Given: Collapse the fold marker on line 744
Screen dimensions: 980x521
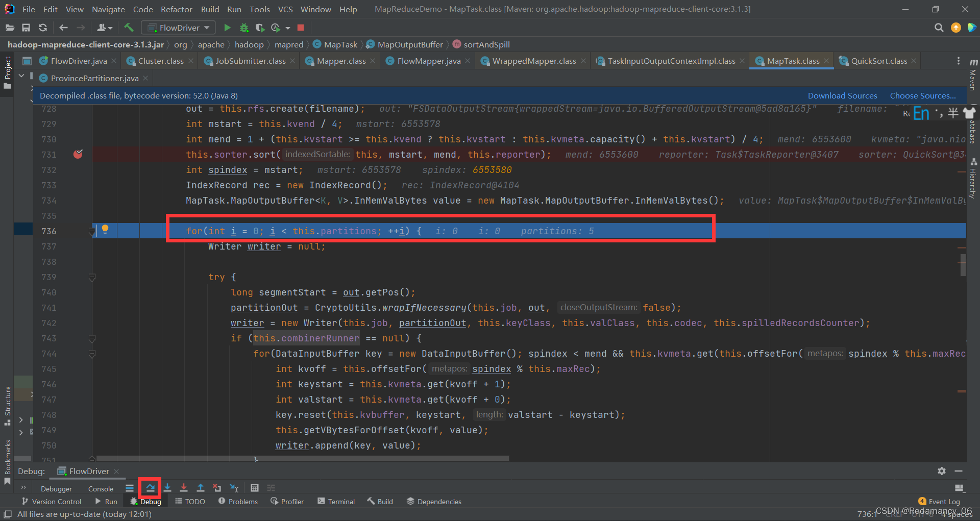Looking at the screenshot, I should pyautogui.click(x=92, y=354).
